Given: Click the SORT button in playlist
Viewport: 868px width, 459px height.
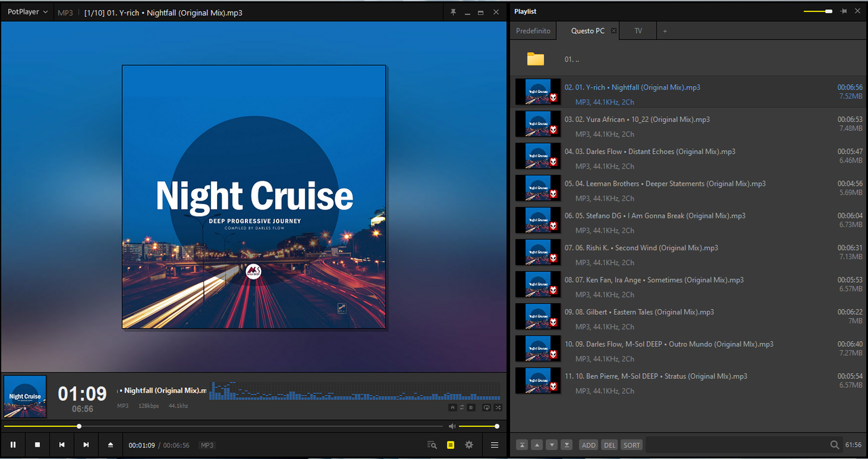Looking at the screenshot, I should pyautogui.click(x=631, y=445).
